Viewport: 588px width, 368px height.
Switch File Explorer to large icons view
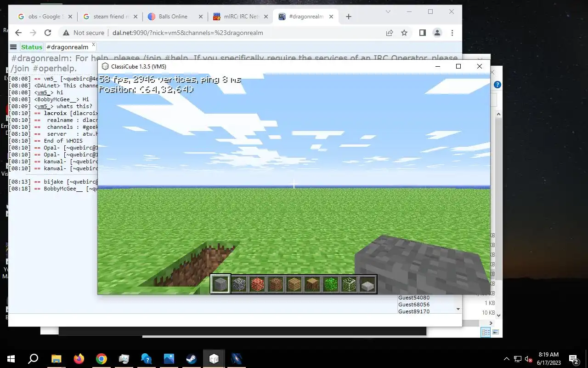pos(496,332)
